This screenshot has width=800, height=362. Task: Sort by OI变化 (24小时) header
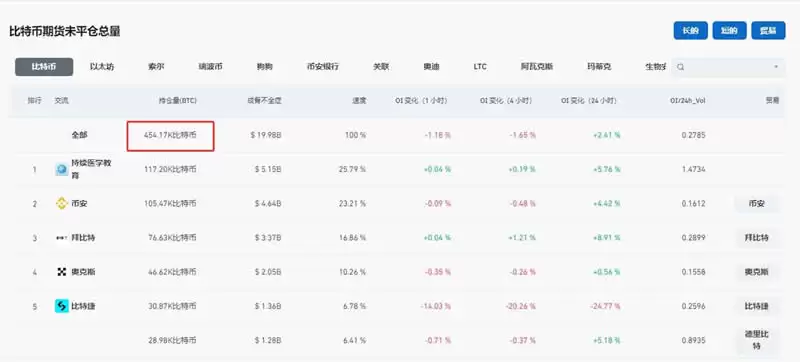tap(589, 101)
